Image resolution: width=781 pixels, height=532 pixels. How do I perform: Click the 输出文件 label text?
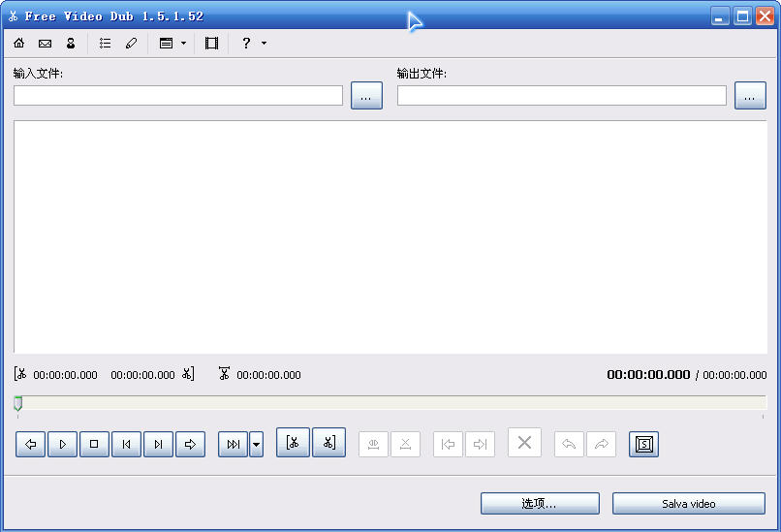pos(422,74)
